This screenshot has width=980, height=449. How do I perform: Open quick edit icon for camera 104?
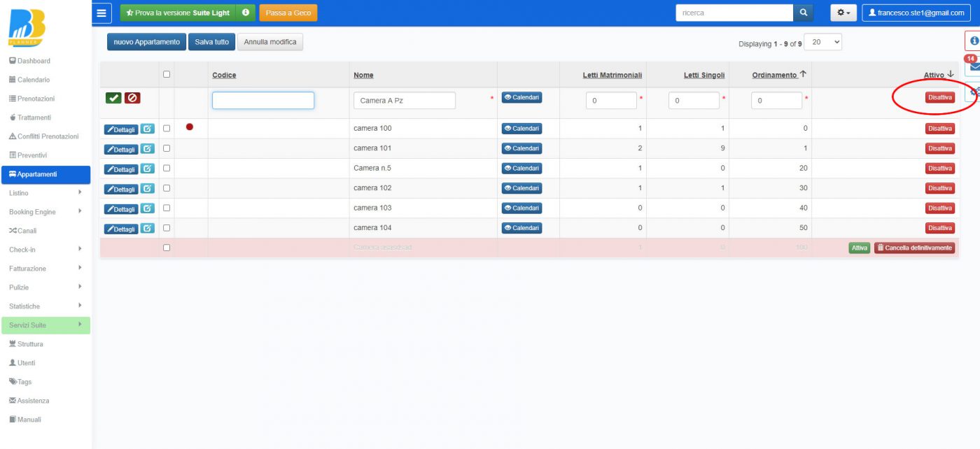[x=147, y=228]
